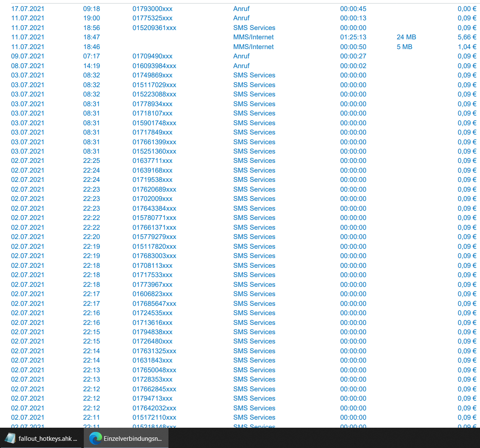
Task: Click the duration 00:00:45
Action: (353, 8)
